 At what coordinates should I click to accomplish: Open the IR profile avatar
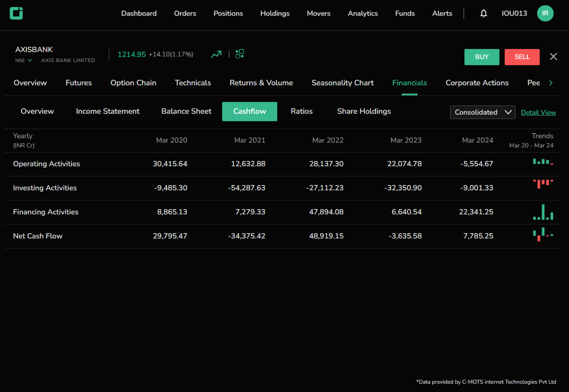click(545, 13)
